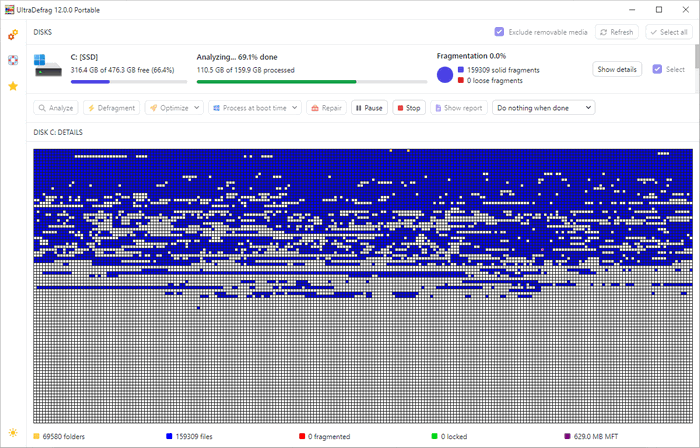
Task: Click the fragmentation pie chart circle
Action: pyautogui.click(x=445, y=75)
